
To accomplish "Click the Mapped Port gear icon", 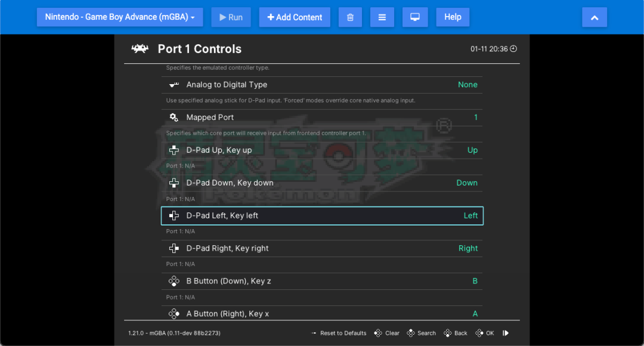I will pos(174,118).
